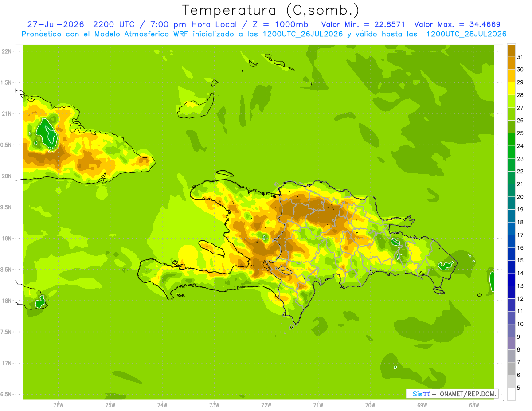532x411 pixels.
Task: Click the 74W longitude label
Action: point(162,405)
